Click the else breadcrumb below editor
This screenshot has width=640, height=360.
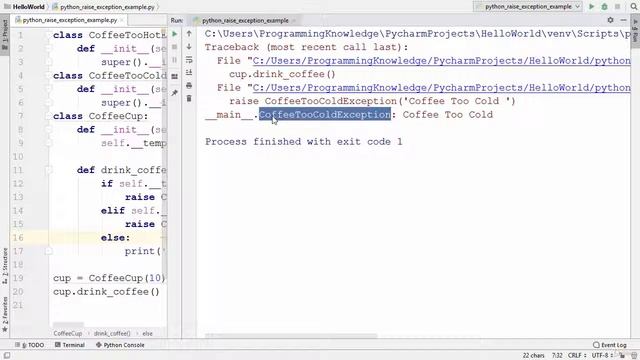tap(147, 333)
